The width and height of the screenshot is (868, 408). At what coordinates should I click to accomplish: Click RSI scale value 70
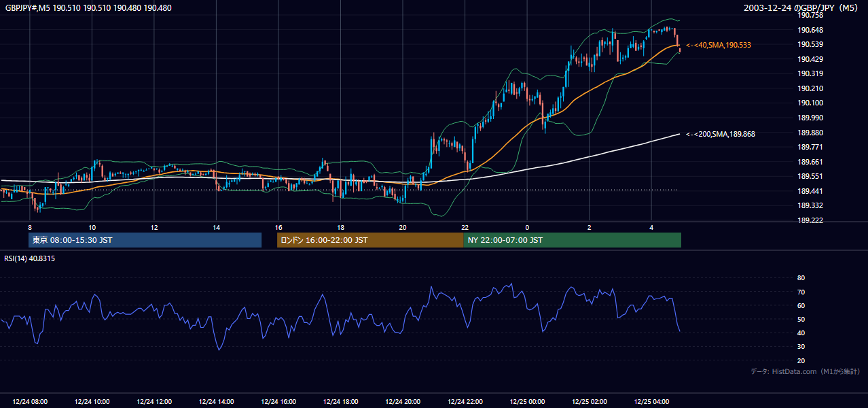point(801,292)
